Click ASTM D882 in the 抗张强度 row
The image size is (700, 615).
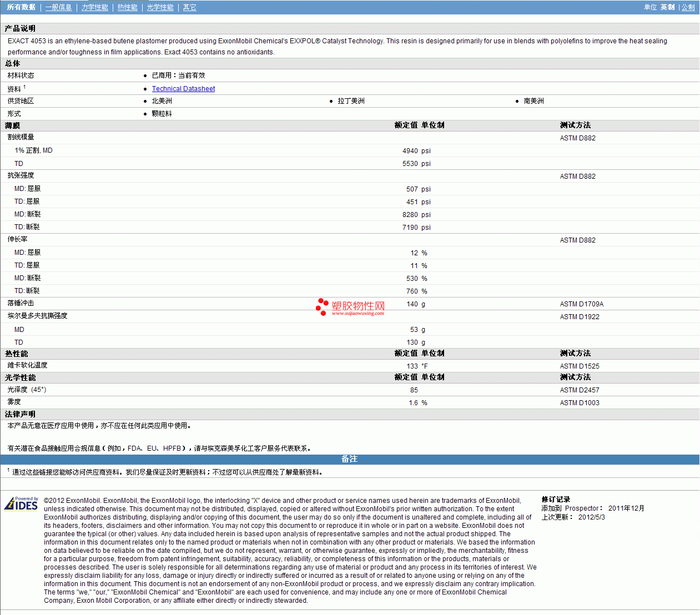(x=578, y=177)
